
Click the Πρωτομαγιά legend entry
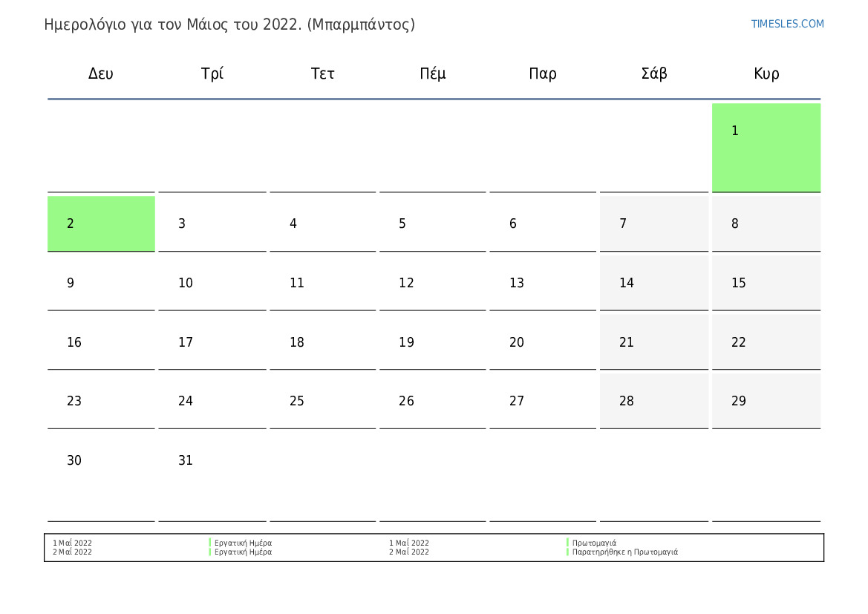pyautogui.click(x=594, y=543)
